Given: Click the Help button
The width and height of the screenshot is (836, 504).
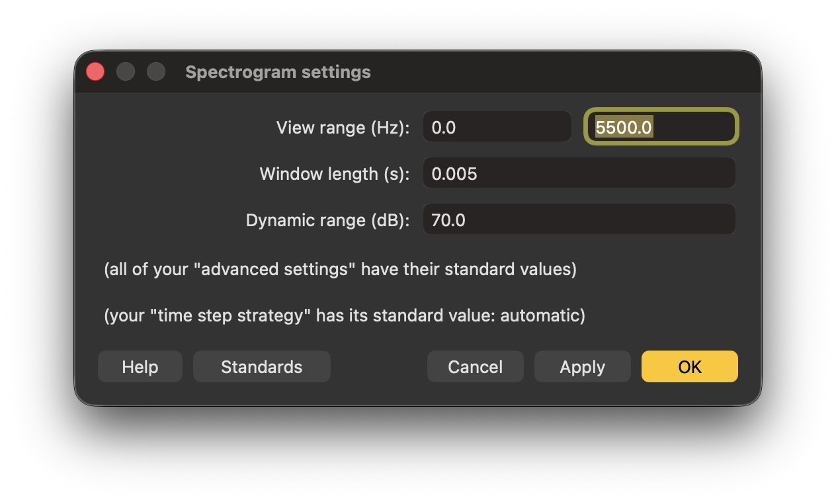Looking at the screenshot, I should [x=140, y=367].
